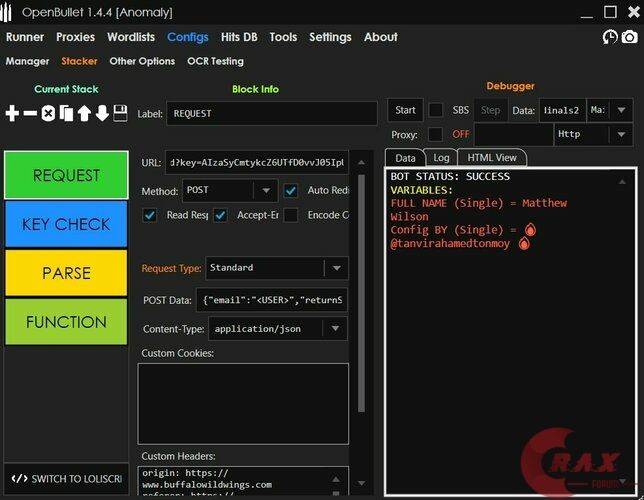Open the Wordlists menu

pyautogui.click(x=131, y=37)
